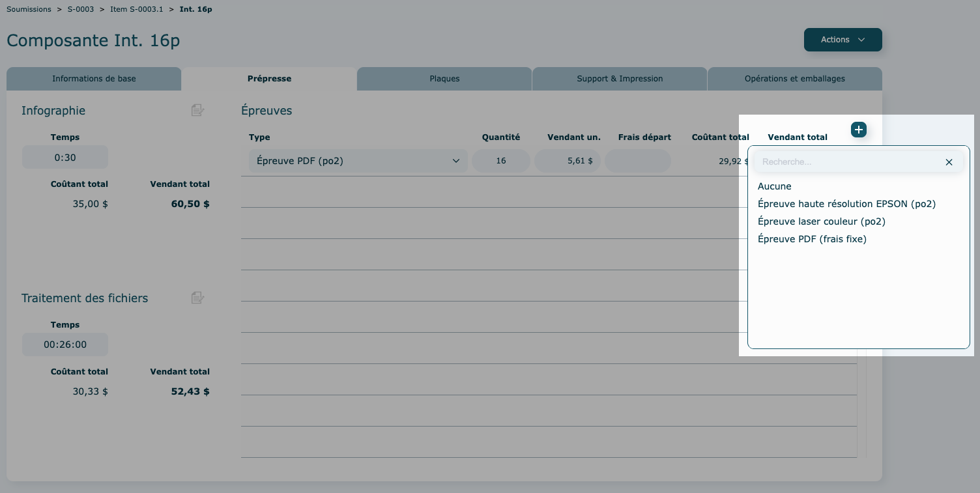Click the Soumissions breadcrumb link
The width and height of the screenshot is (980, 493).
point(29,10)
